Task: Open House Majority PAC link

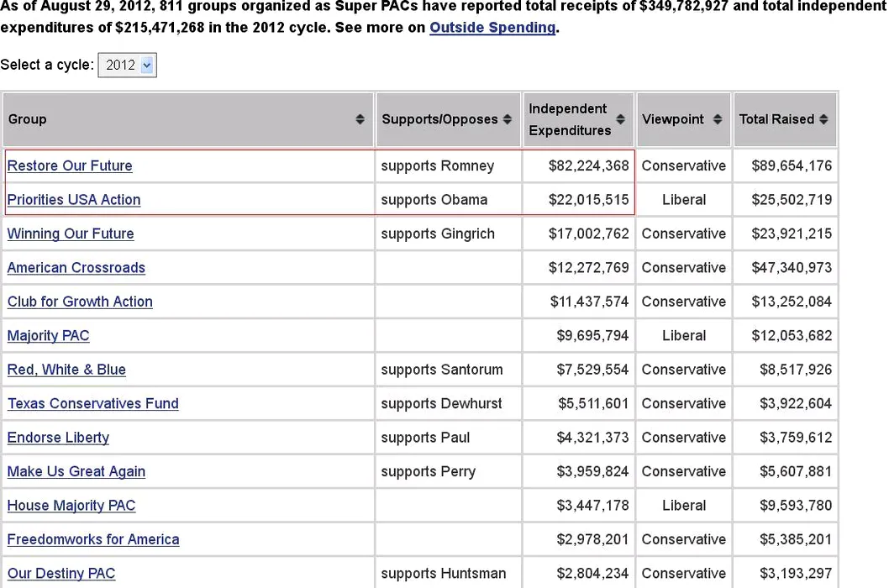Action: 71,506
